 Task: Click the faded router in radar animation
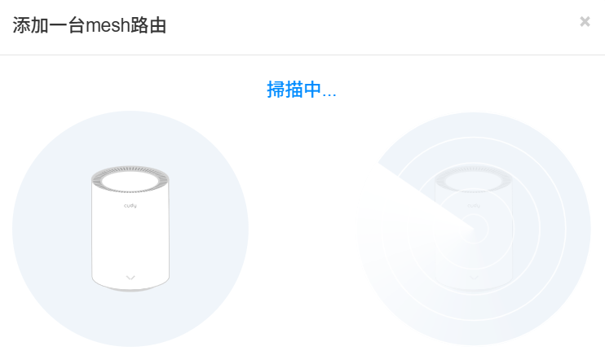[x=474, y=228]
